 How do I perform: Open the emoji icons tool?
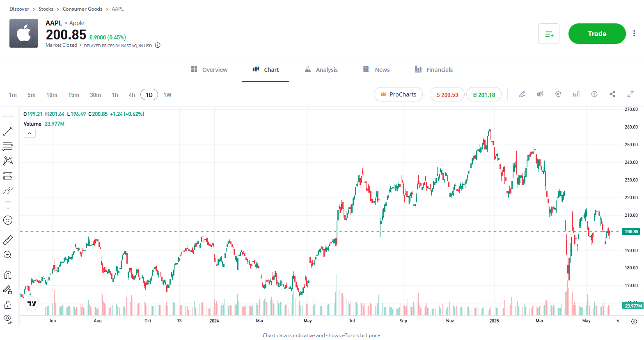click(x=8, y=220)
